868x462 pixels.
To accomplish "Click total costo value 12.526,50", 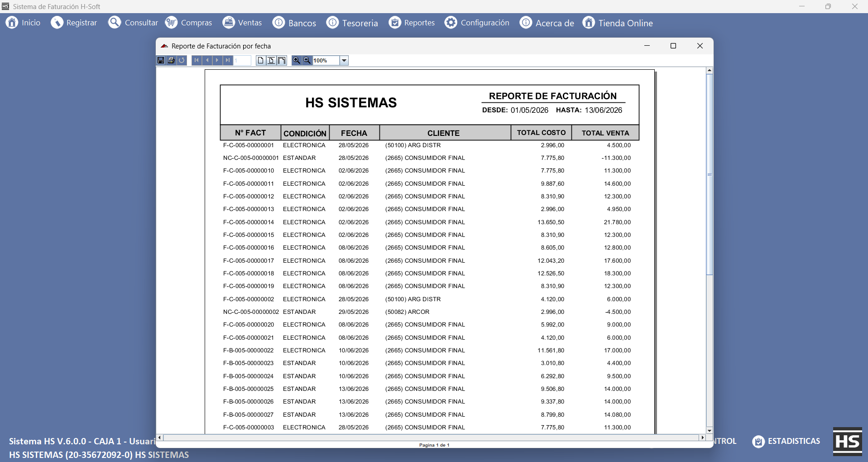I will tap(551, 274).
